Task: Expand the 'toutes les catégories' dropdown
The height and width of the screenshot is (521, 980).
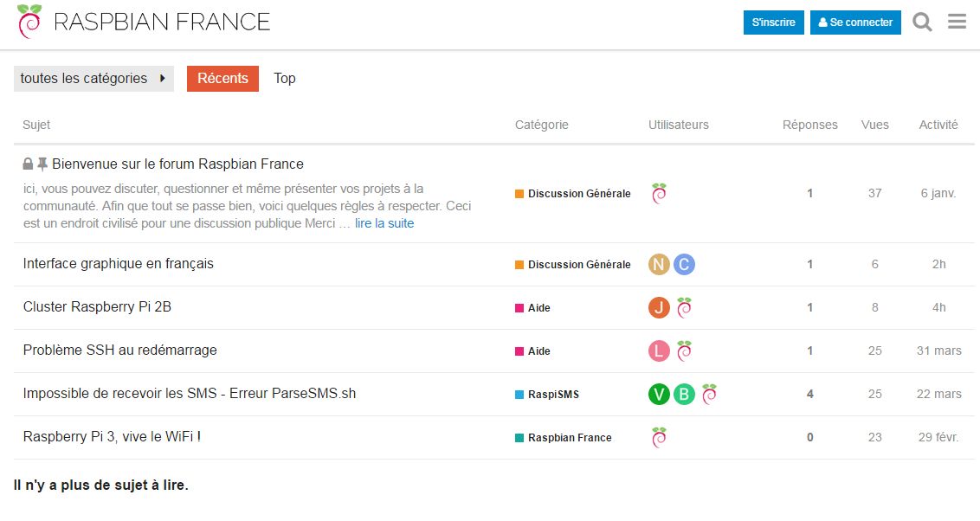Action: coord(93,79)
